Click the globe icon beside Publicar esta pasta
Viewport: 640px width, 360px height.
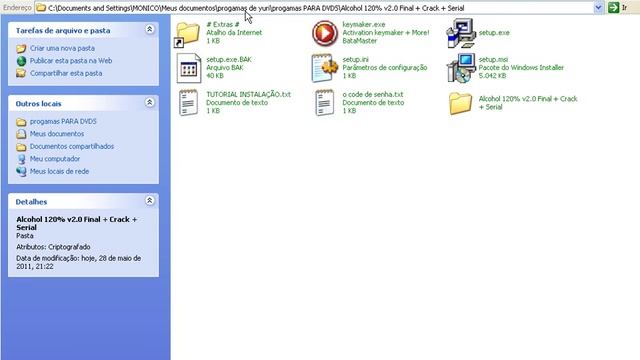point(21,61)
